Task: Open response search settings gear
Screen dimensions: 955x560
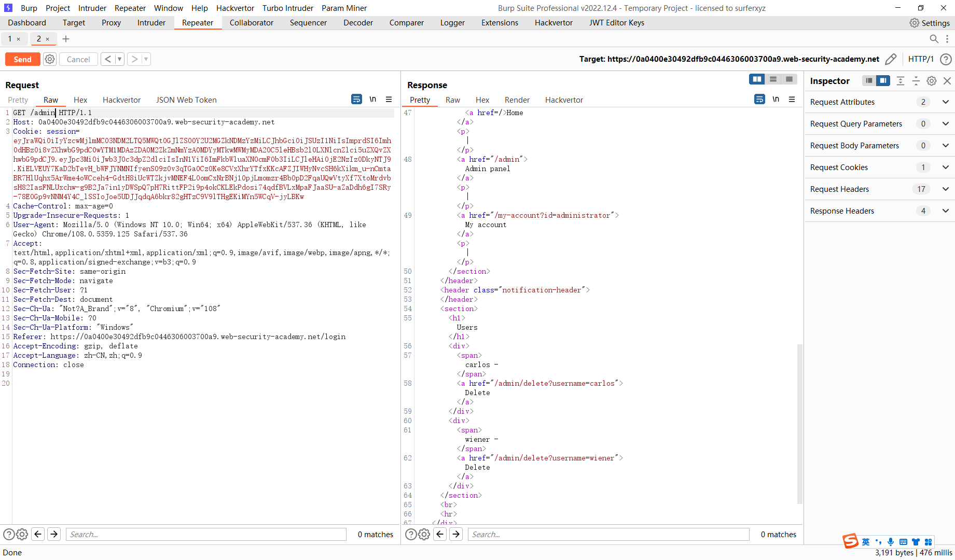Action: point(424,534)
